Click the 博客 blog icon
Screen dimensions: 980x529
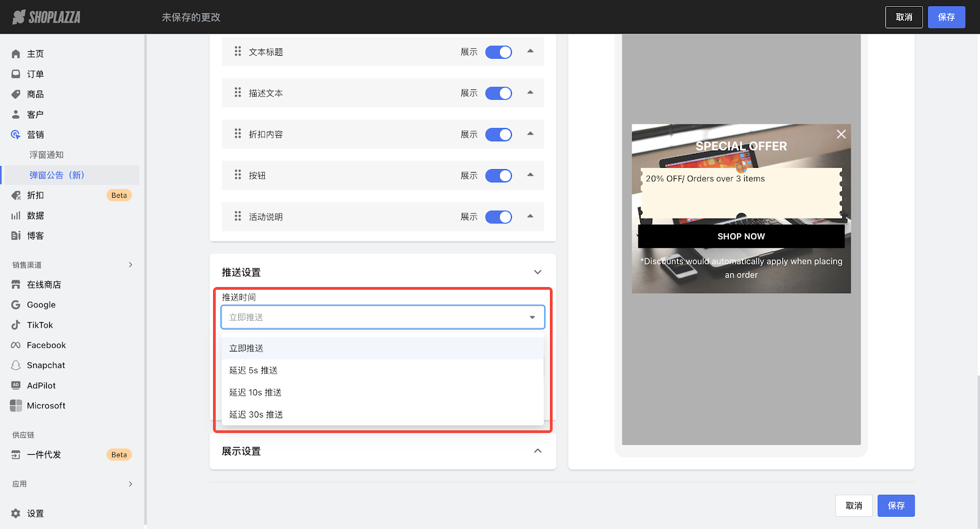pyautogui.click(x=16, y=236)
